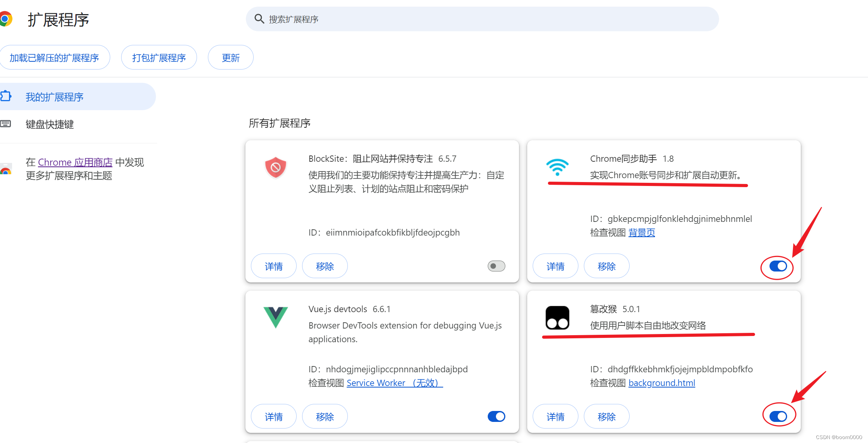
Task: Click the Chrome同步助手 1.8 title
Action: click(632, 159)
